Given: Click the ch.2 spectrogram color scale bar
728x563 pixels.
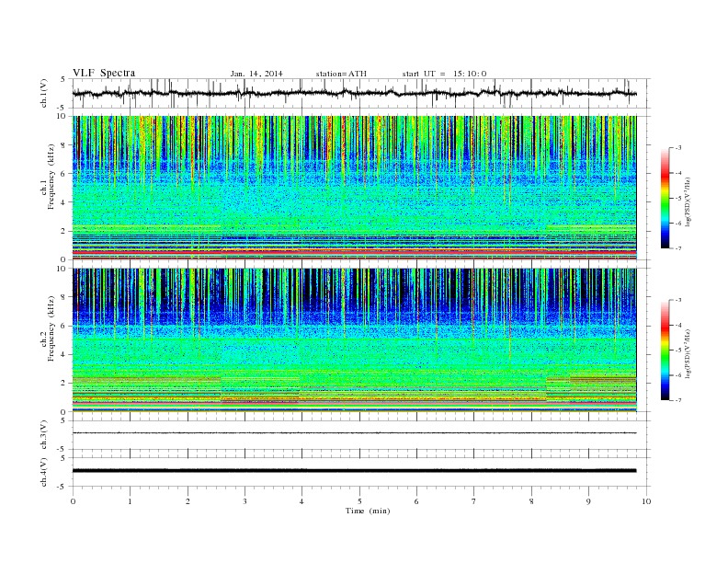Looking at the screenshot, I should click(x=665, y=350).
